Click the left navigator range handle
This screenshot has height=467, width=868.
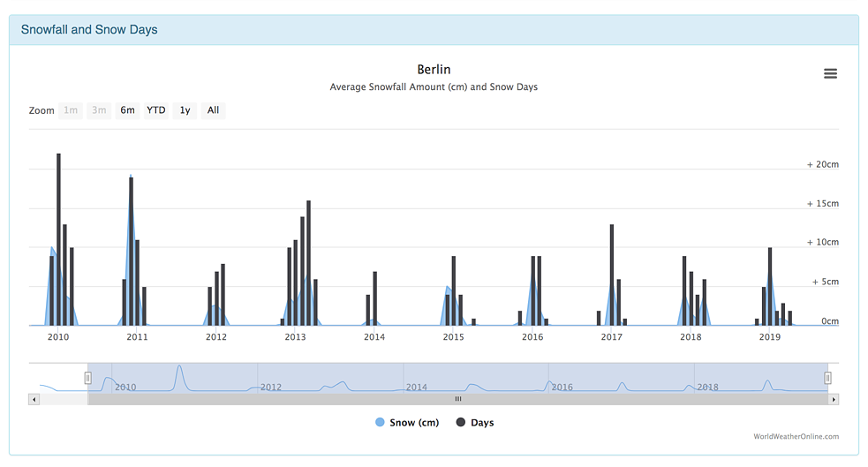point(87,378)
